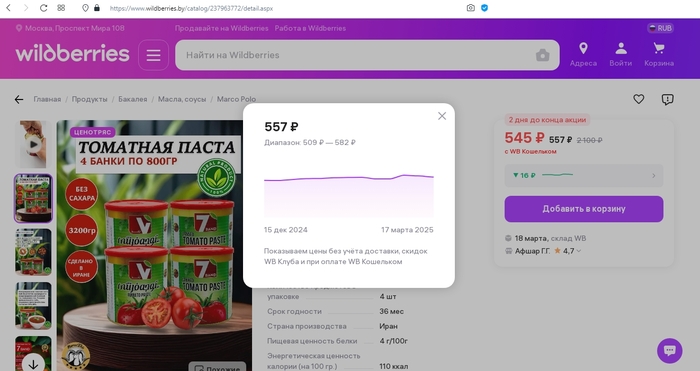
Task: Open Продавайте на Wildberries link
Action: [221, 28]
